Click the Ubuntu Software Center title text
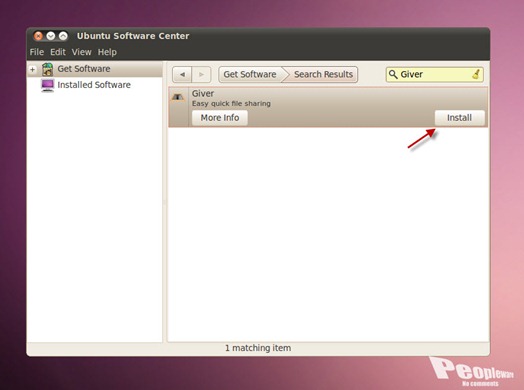524x390 pixels. click(x=133, y=36)
